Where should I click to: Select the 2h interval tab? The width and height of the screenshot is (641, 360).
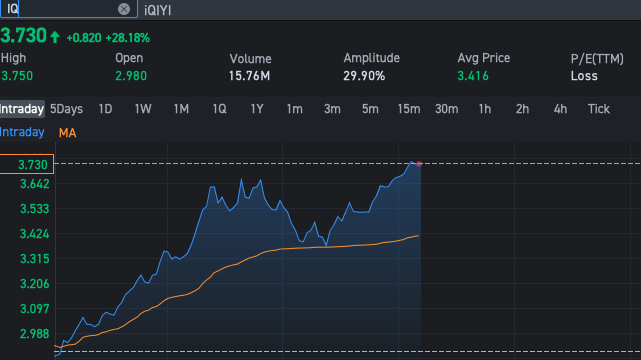pos(522,109)
